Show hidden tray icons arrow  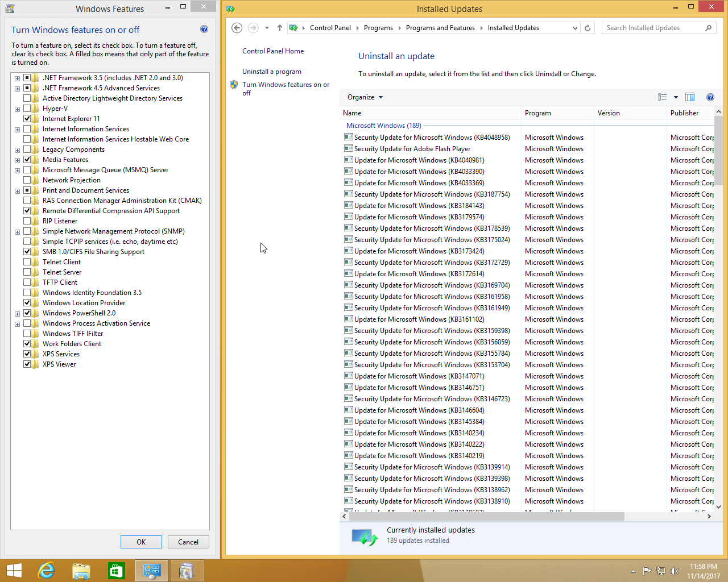click(x=633, y=571)
